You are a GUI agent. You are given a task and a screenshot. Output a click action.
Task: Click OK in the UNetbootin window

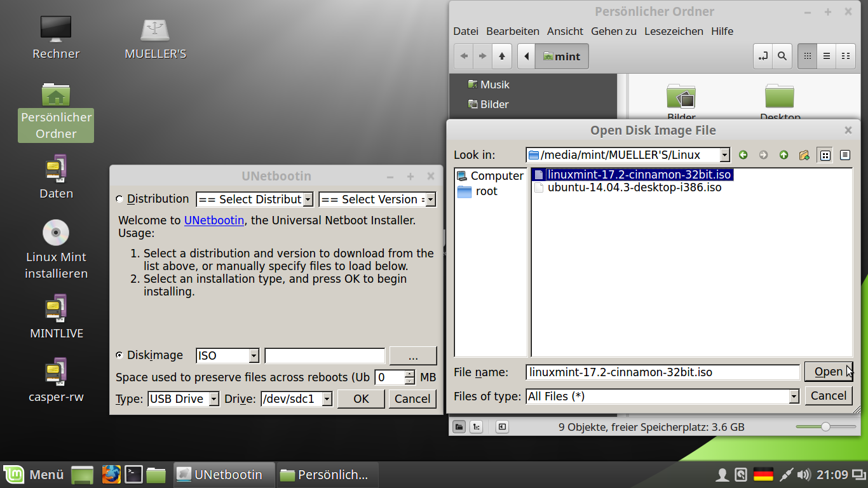pos(361,399)
